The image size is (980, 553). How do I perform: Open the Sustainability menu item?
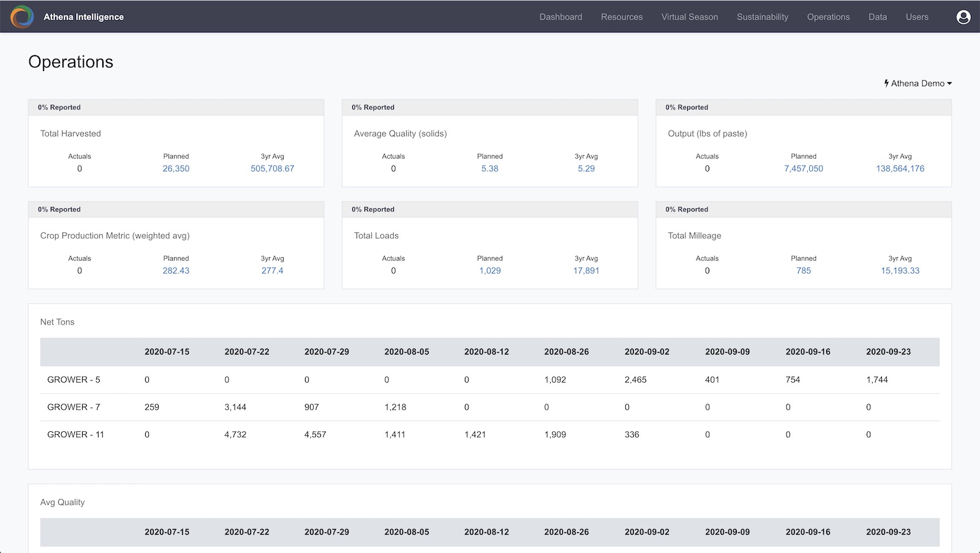[x=763, y=17]
